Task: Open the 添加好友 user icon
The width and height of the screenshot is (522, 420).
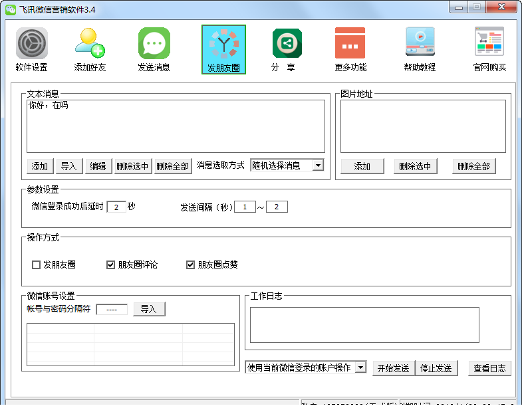Action: [x=90, y=44]
